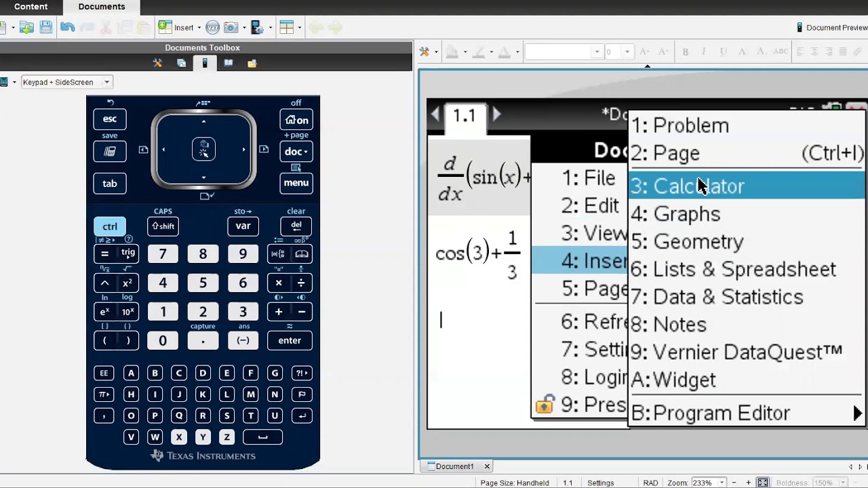This screenshot has height=488, width=868.
Task: Click the Settings status bar item
Action: pyautogui.click(x=601, y=483)
